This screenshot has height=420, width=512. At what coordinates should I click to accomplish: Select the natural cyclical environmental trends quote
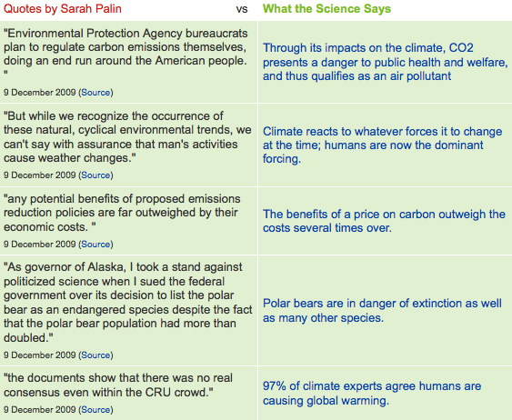[127, 136]
